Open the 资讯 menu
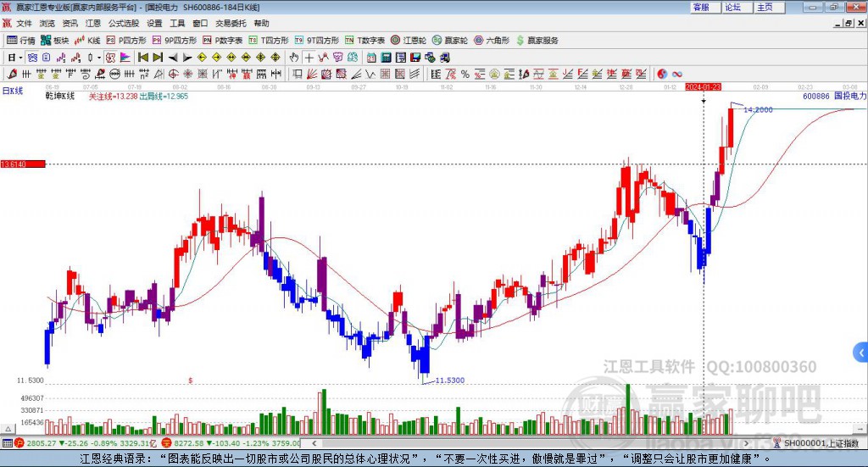The image size is (868, 467). pyautogui.click(x=70, y=23)
